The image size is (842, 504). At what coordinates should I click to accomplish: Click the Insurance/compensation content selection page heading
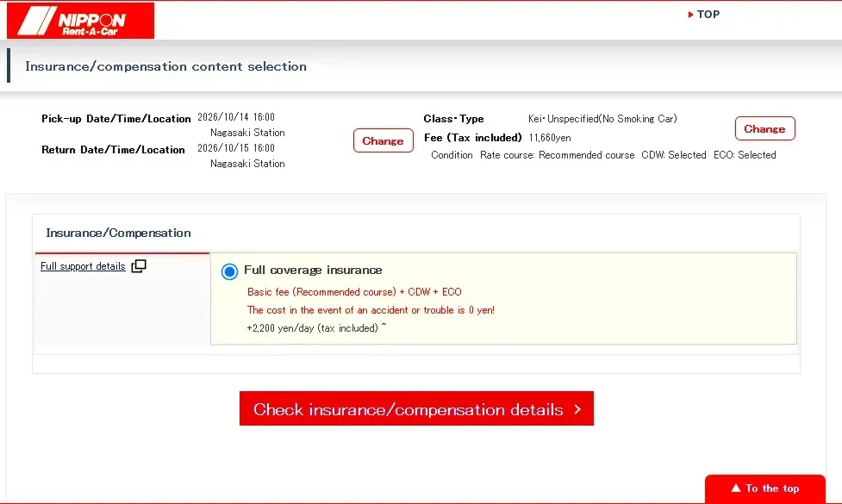click(166, 66)
